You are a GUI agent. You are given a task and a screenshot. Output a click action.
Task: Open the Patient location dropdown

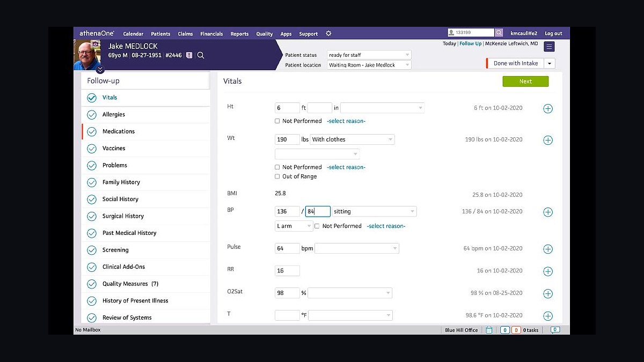pos(369,65)
